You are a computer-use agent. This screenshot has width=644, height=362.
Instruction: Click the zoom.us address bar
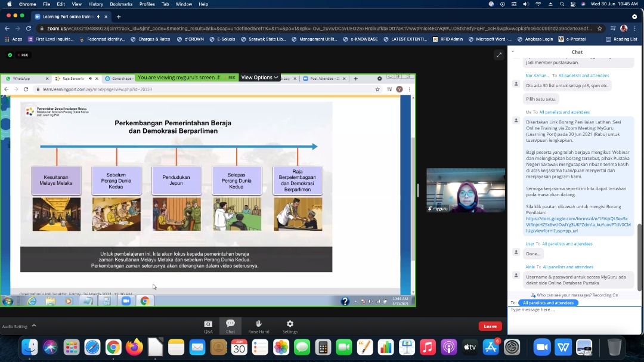[319, 29]
